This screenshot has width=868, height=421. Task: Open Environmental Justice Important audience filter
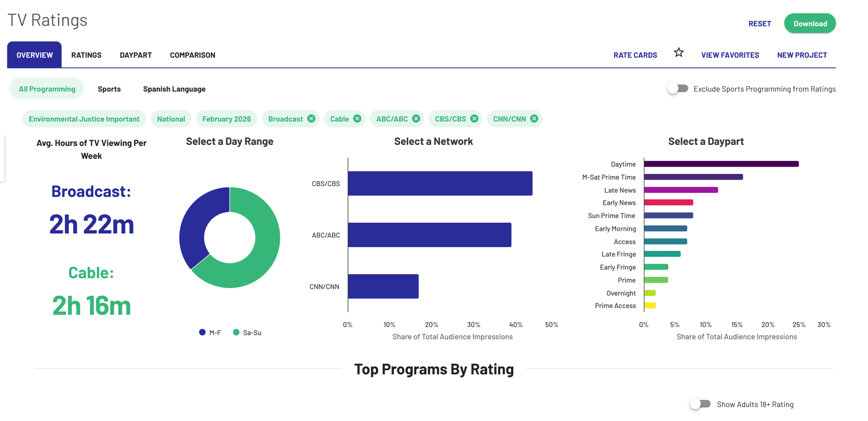[84, 118]
